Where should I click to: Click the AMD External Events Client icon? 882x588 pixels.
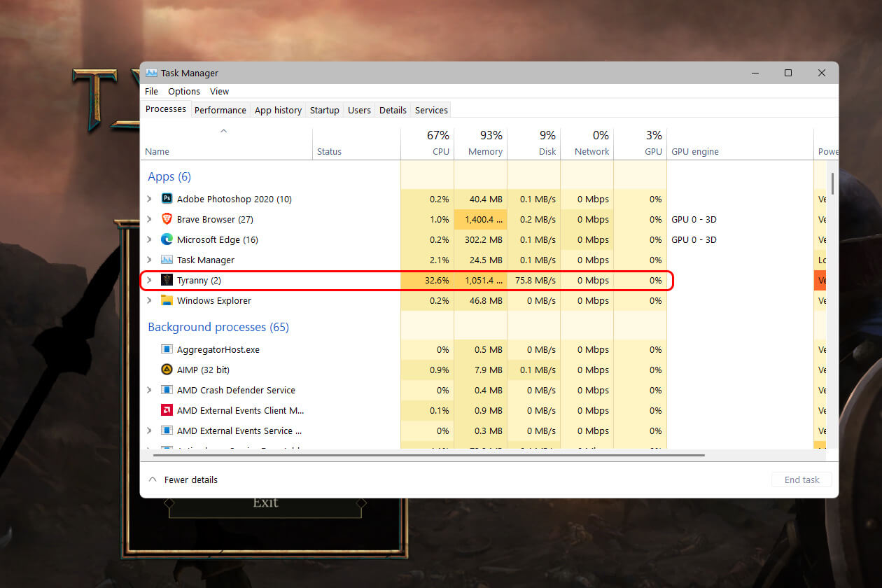point(167,410)
